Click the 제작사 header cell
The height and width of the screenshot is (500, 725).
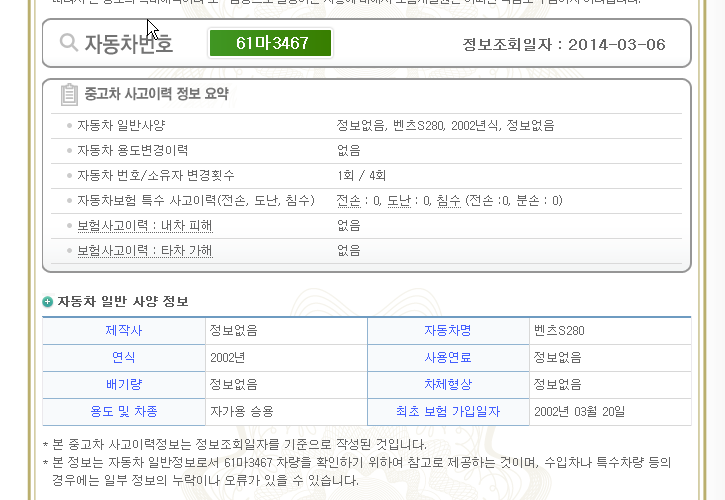coord(124,331)
